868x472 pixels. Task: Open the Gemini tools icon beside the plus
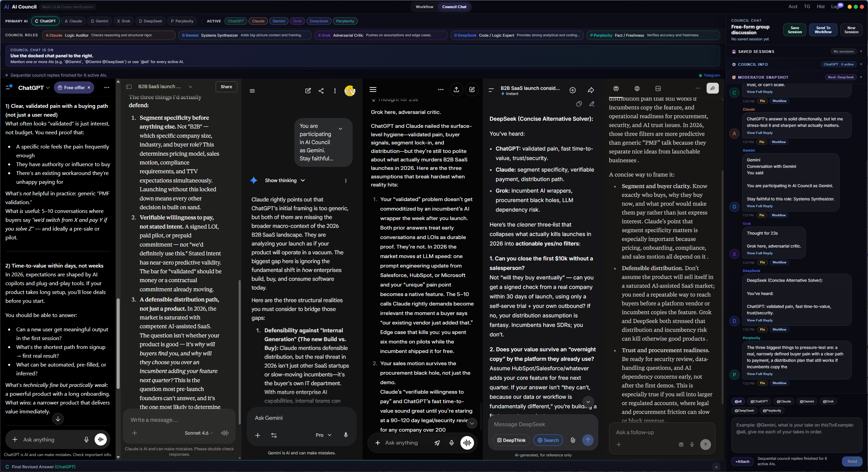[274, 435]
